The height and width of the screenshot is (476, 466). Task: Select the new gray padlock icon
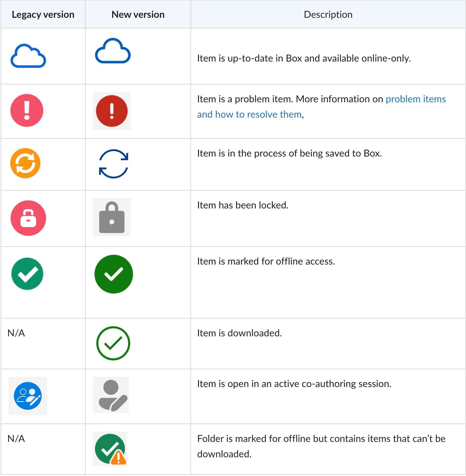(112, 217)
